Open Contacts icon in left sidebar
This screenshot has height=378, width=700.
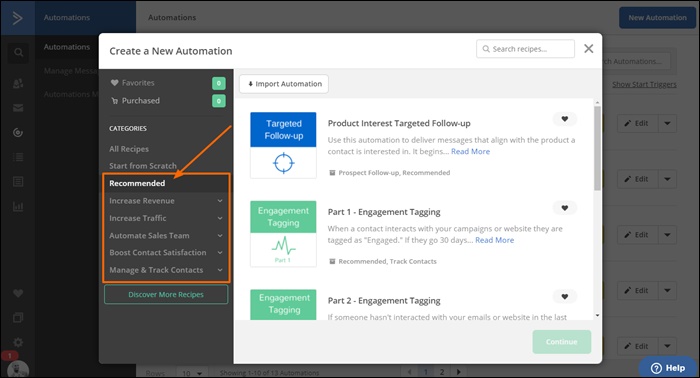click(18, 83)
